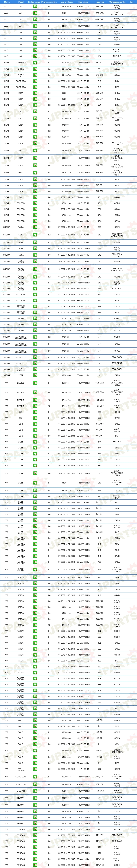Click fuel icon in SEAT ALTEA XL row
The width and height of the screenshot is (137, 868).
click(35, 75)
